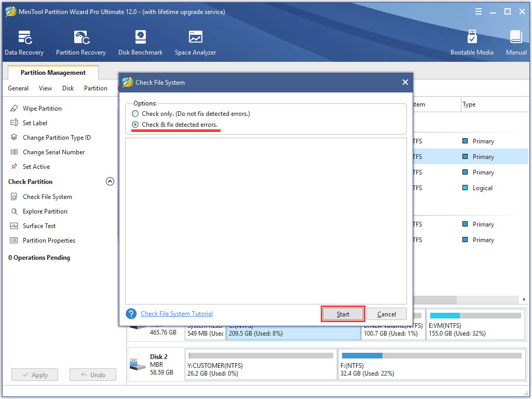Click the Explore Partition magnifier icon
Viewport: 532px width, 399px height.
coord(14,211)
